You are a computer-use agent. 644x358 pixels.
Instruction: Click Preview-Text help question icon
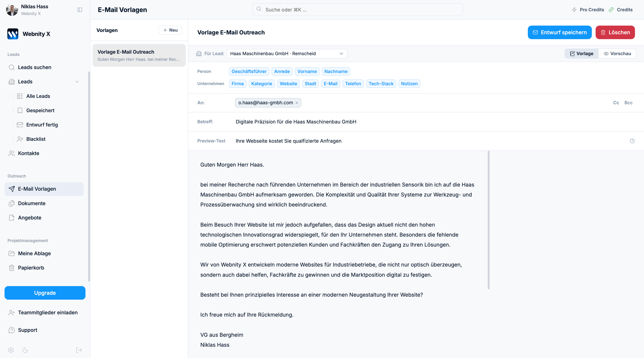tap(632, 141)
